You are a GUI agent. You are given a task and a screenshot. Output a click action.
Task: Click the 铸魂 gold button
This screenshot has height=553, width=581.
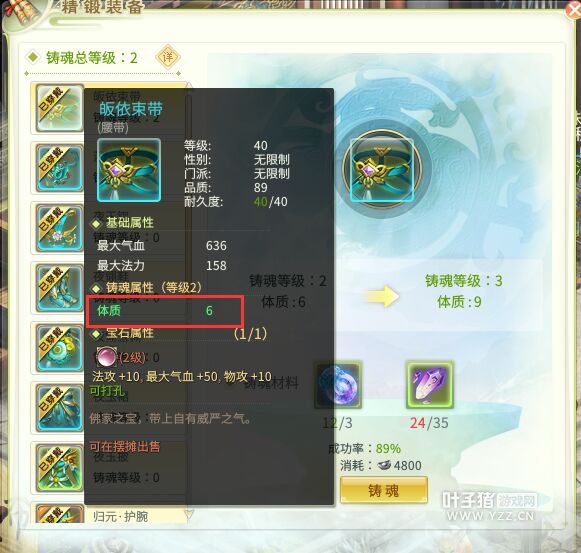(384, 490)
